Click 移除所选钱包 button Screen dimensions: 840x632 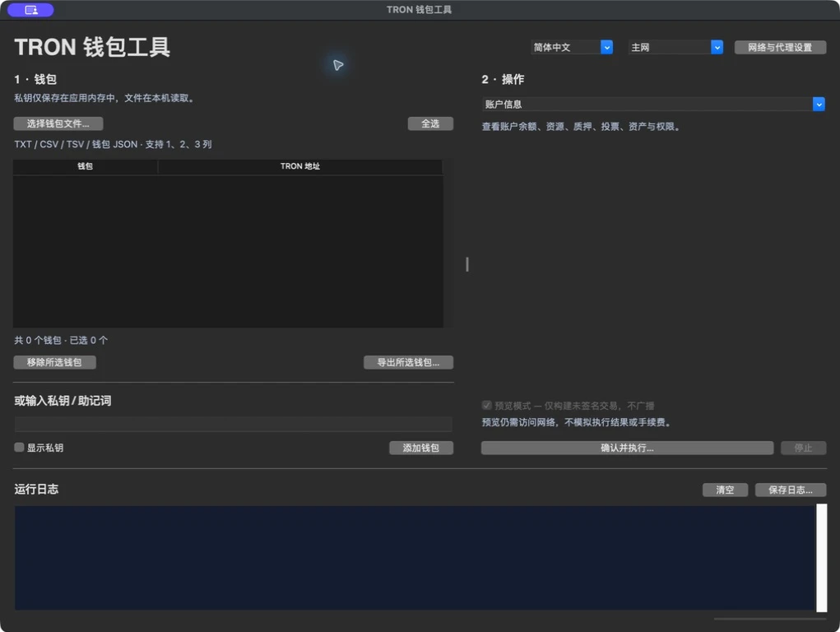(54, 362)
